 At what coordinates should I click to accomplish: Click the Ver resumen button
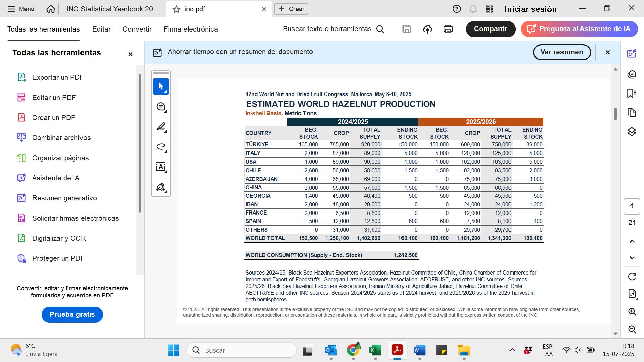pyautogui.click(x=561, y=52)
